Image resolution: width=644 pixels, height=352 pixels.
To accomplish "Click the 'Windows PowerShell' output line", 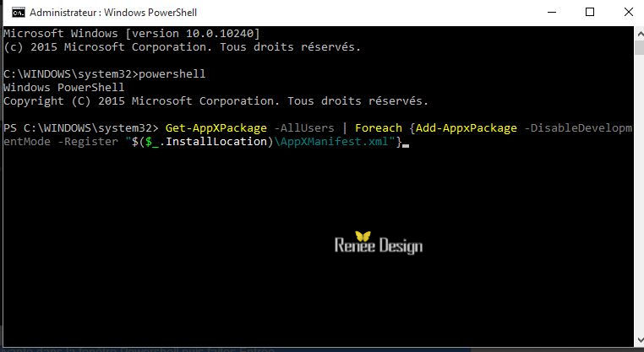I will [63, 88].
